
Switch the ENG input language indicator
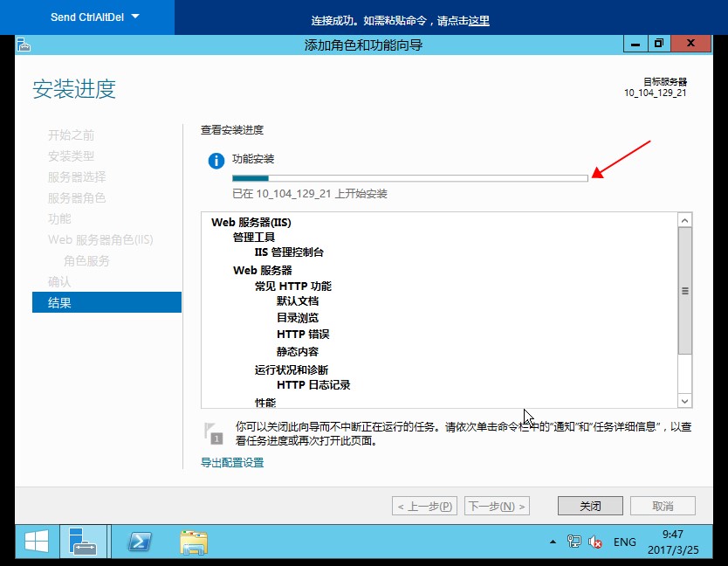tap(624, 542)
